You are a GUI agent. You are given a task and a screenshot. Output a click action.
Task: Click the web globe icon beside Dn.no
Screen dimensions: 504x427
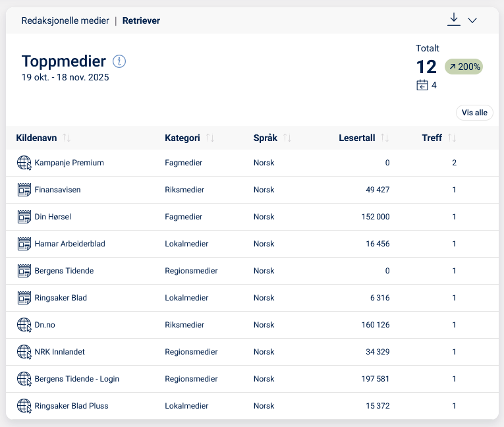click(24, 325)
